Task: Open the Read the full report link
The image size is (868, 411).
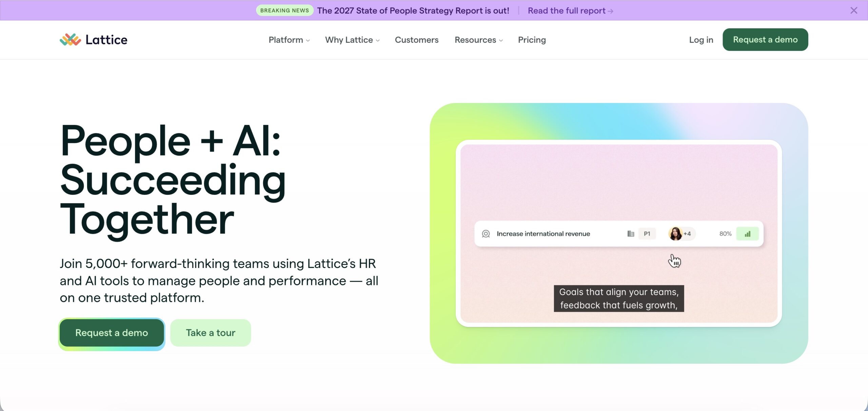Action: pos(570,11)
